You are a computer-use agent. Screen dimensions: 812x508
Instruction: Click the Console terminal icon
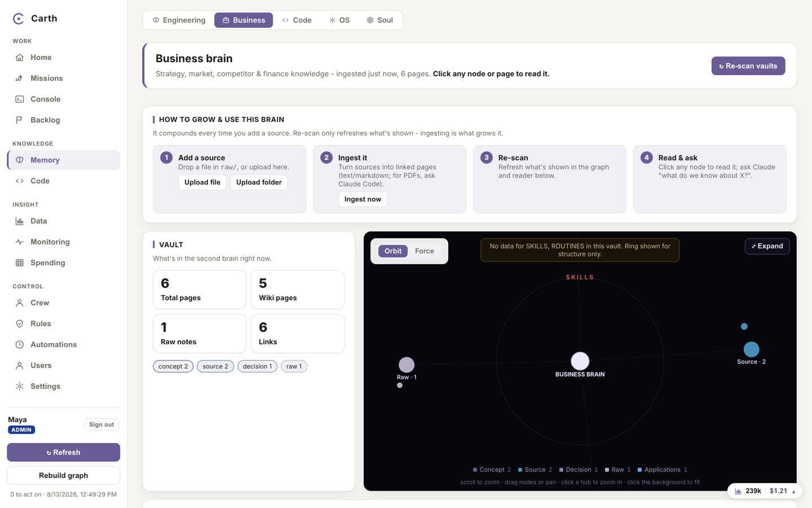[x=20, y=99]
